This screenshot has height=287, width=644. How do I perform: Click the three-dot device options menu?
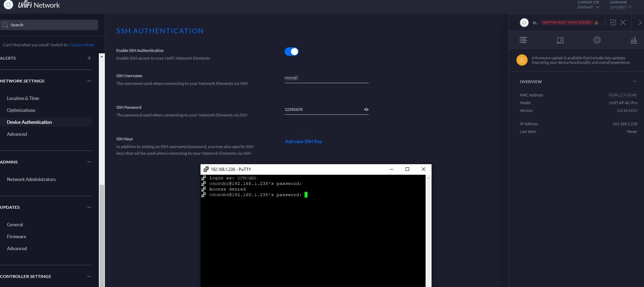(x=605, y=22)
